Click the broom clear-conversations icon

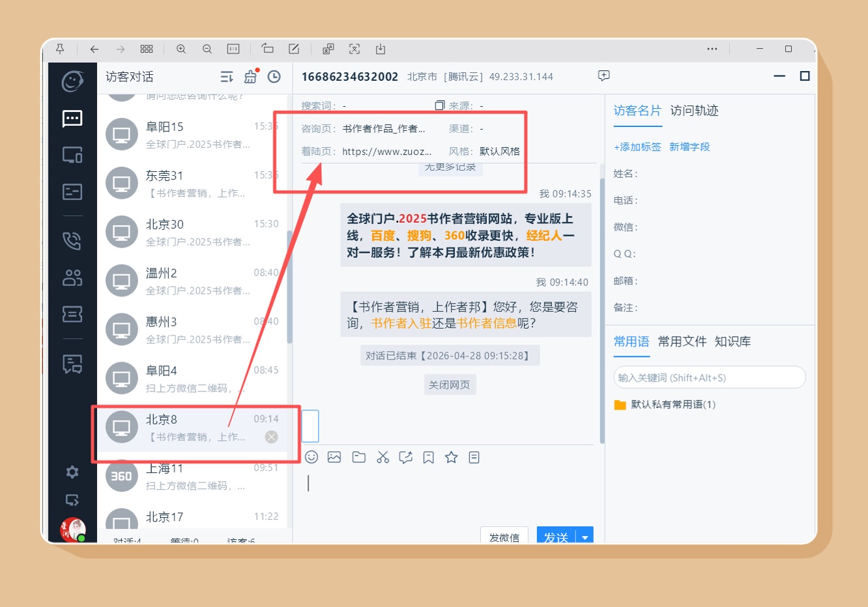coord(251,77)
